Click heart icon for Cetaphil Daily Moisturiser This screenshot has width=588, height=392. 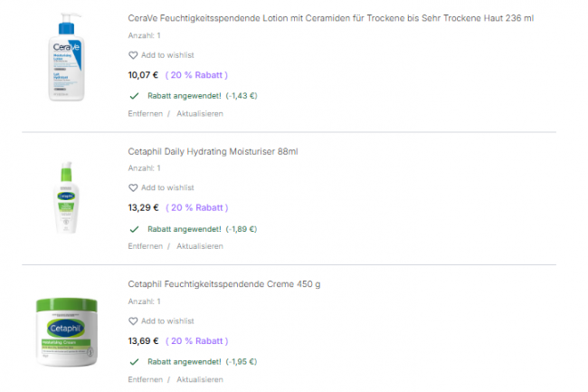coord(133,187)
